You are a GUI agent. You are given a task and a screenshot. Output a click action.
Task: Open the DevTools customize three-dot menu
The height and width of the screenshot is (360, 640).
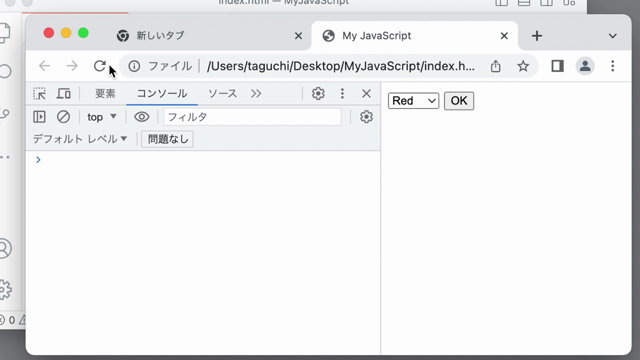coord(342,94)
